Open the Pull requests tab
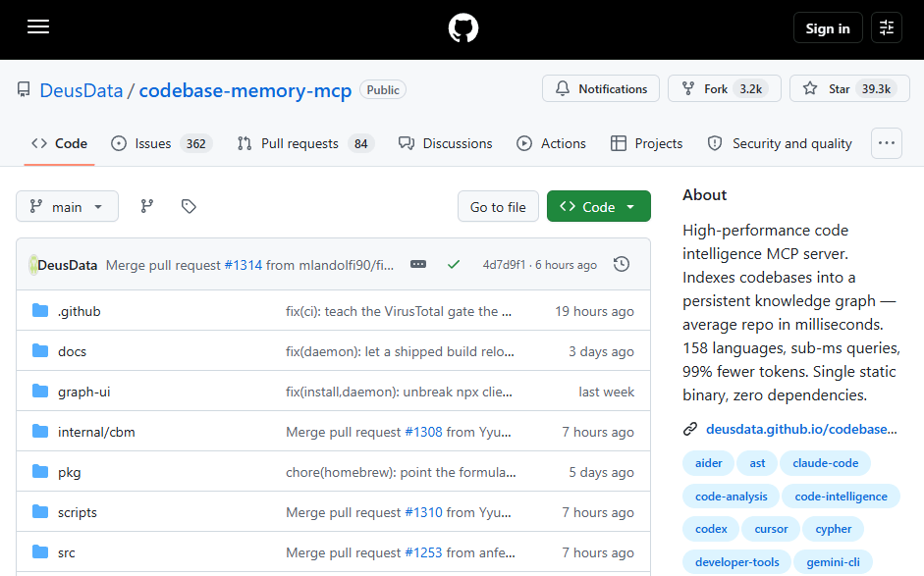The width and height of the screenshot is (924, 576). [305, 143]
